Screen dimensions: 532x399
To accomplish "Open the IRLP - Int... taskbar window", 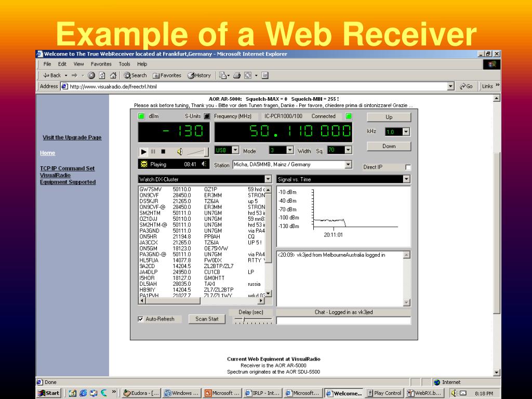I will pyautogui.click(x=262, y=393).
